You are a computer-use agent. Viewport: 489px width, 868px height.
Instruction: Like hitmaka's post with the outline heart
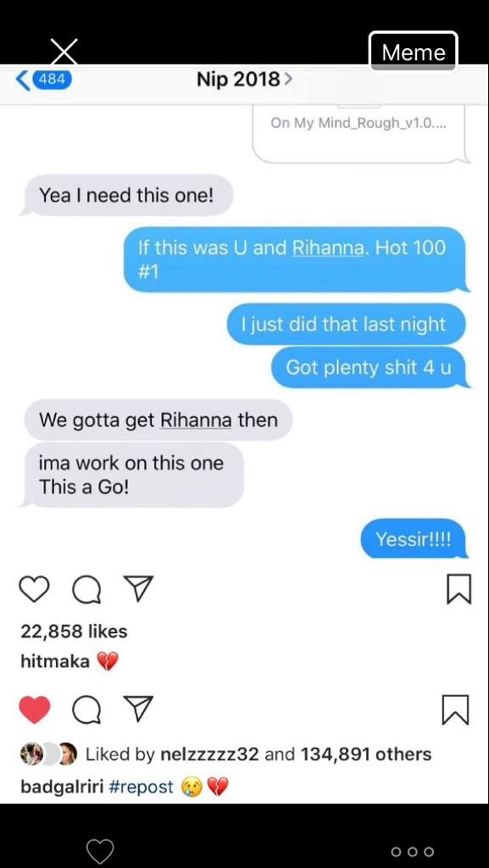[34, 589]
